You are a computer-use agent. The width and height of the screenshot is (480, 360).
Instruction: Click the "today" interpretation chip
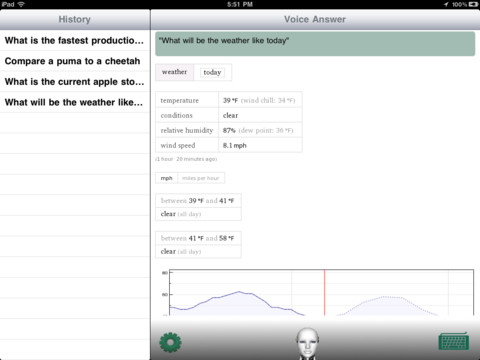[212, 72]
